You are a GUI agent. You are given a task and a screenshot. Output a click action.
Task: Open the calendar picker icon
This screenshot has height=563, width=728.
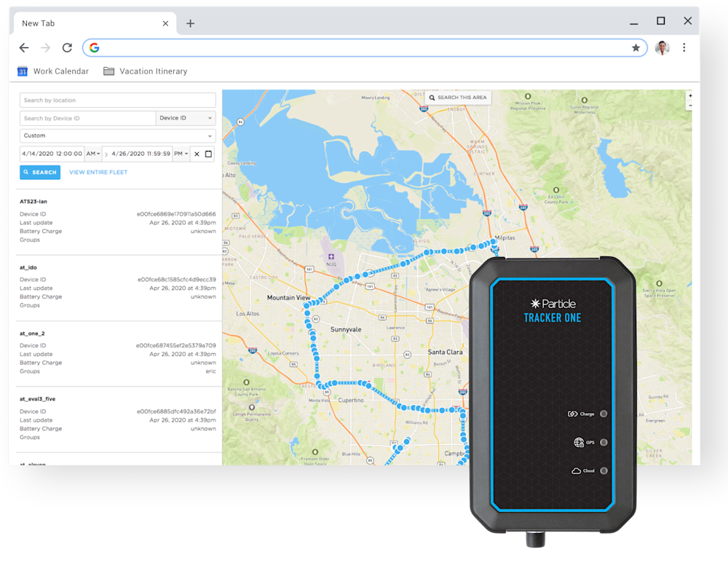(208, 154)
